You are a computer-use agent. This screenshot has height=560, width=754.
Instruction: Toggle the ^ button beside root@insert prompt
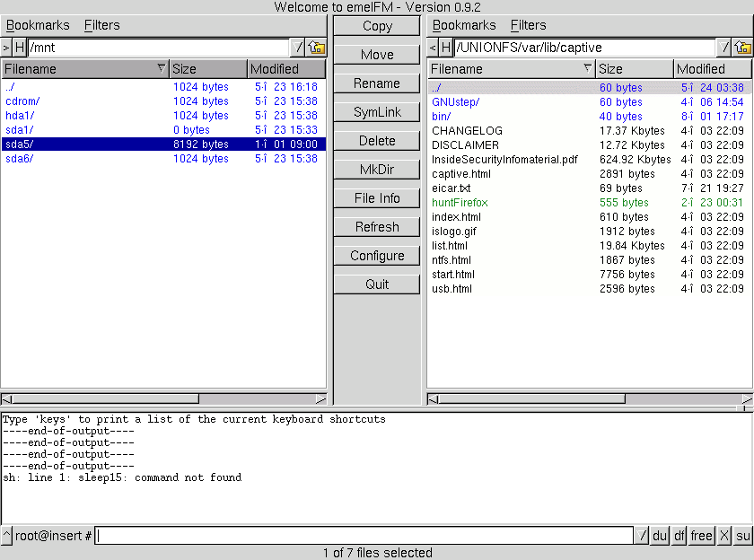tap(6, 536)
